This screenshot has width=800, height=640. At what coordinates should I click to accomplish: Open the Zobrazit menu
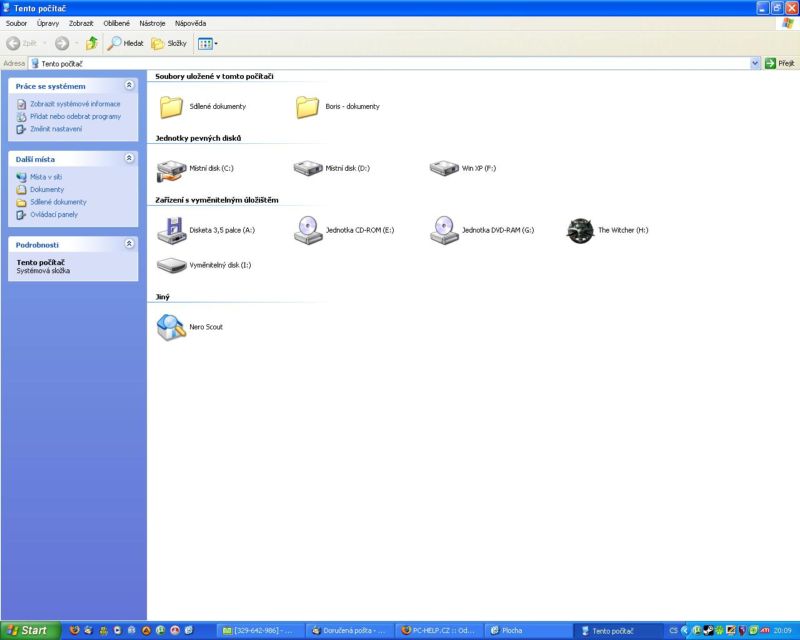coord(81,22)
